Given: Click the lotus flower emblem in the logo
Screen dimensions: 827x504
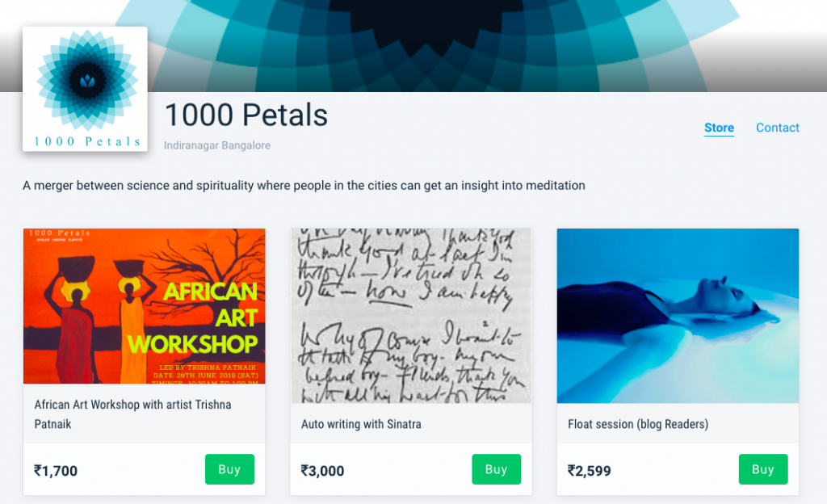Looking at the screenshot, I should click(86, 81).
